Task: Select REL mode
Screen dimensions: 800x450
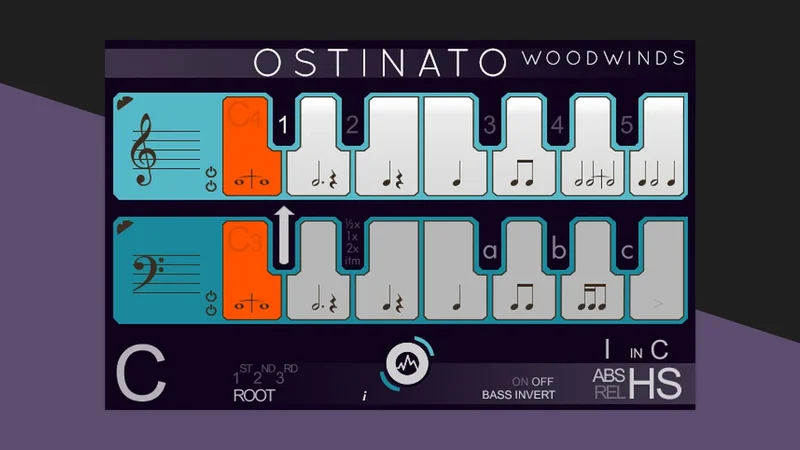Action: point(610,392)
